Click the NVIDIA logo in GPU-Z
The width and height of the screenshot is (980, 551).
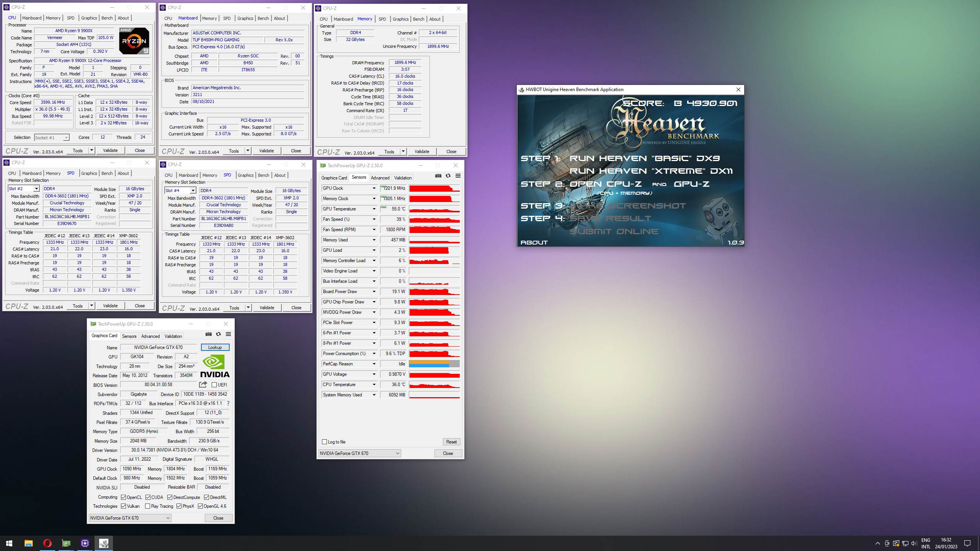click(215, 366)
